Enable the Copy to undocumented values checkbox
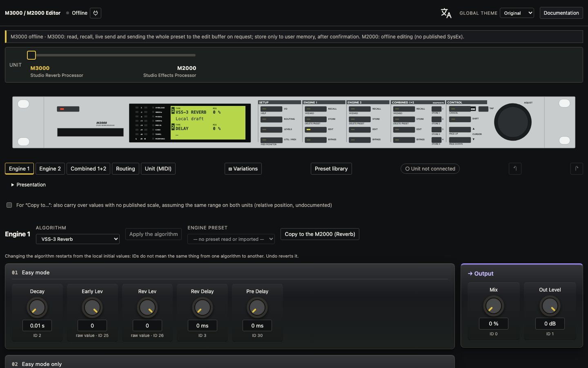 point(9,205)
